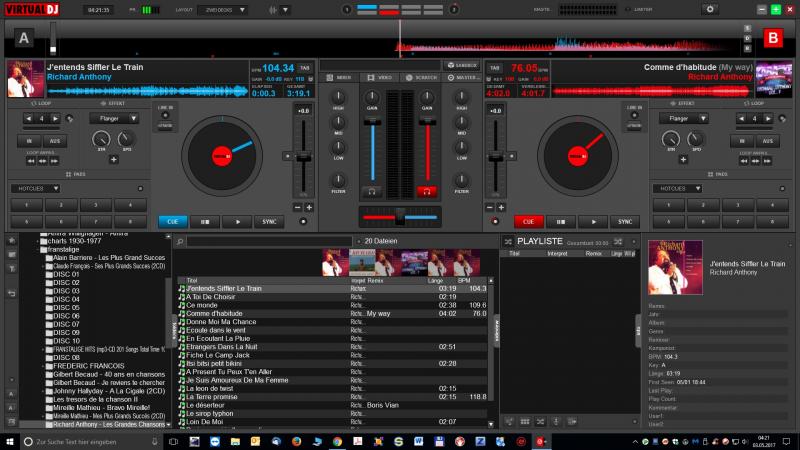Raise deck A pitch with plus button
The image size is (800, 450).
pyautogui.click(x=309, y=208)
